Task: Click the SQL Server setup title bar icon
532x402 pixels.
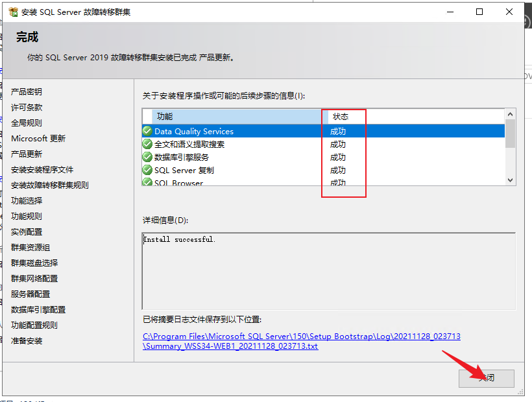Action: click(x=13, y=12)
